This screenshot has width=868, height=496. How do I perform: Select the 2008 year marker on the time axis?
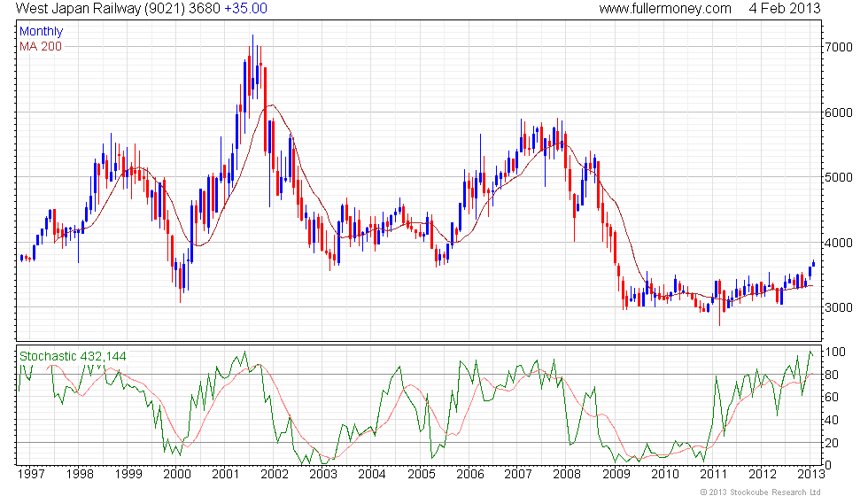click(x=566, y=474)
